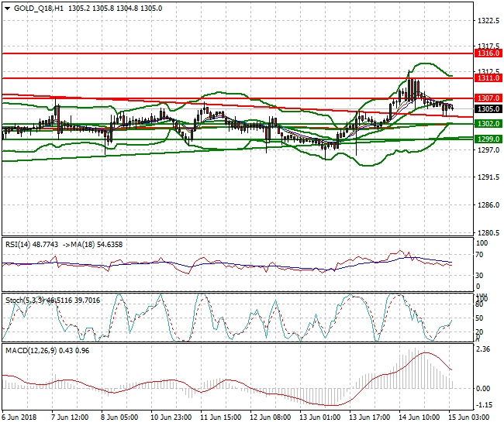This screenshot has width=504, height=426.
Task: Select the GOLD_Q18,H1 chart title text
Action: 39,9
